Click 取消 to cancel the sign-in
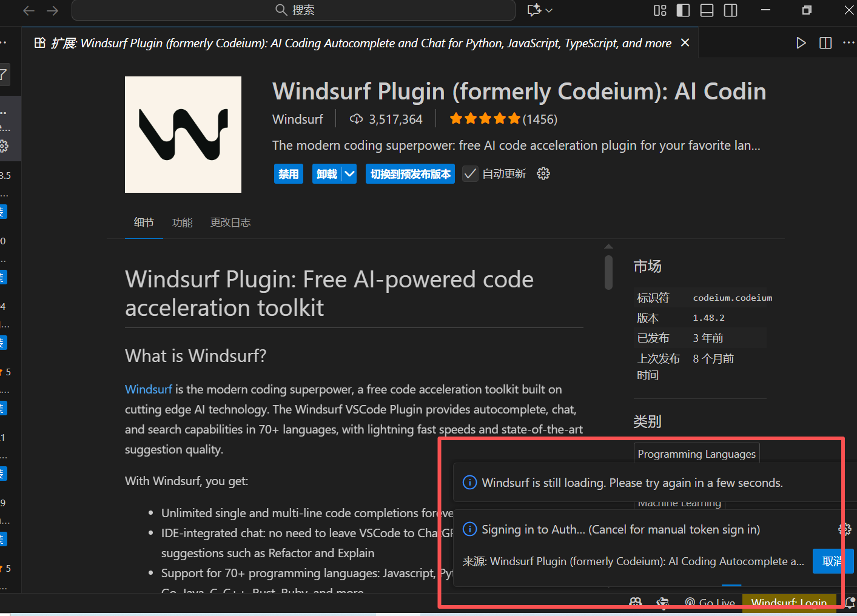 (833, 561)
